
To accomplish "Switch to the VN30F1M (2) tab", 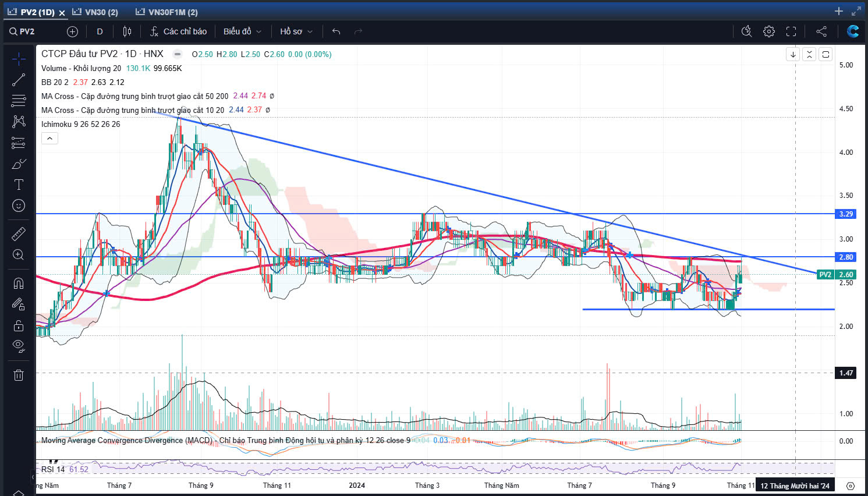I will click(167, 12).
